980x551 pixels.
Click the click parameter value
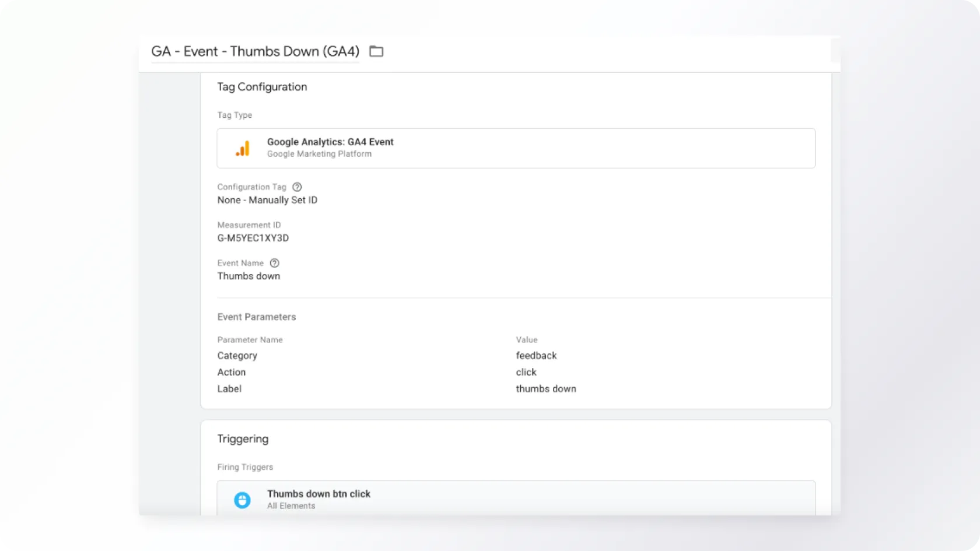[526, 372]
